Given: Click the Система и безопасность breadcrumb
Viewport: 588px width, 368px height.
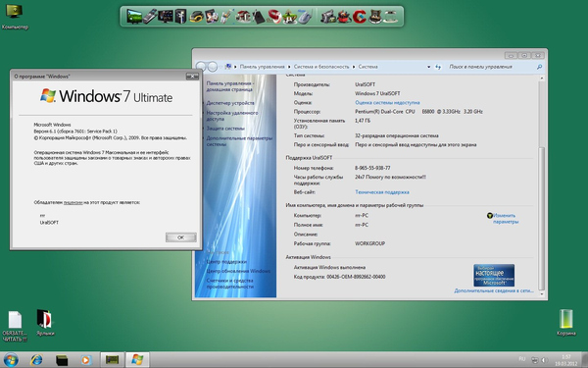Looking at the screenshot, I should (321, 67).
